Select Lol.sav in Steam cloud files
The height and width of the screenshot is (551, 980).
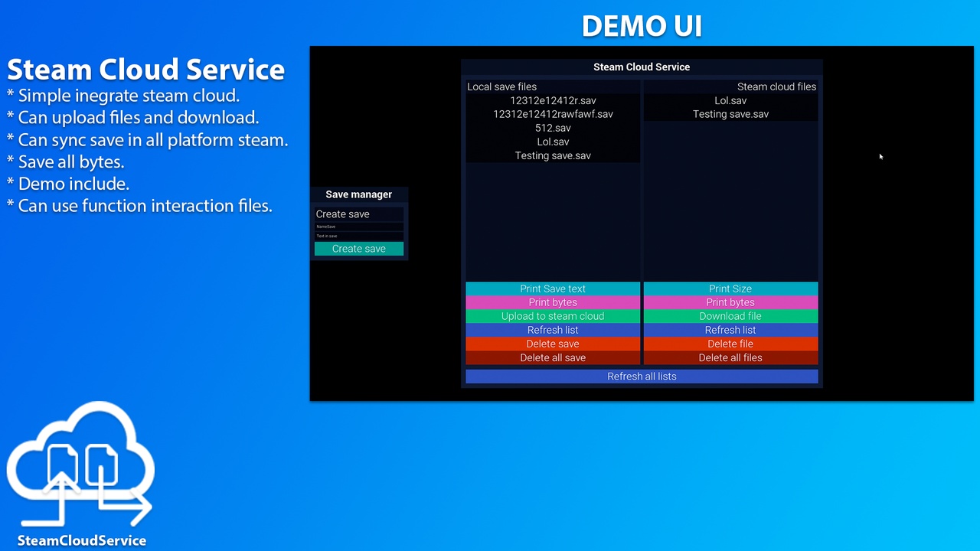click(730, 100)
